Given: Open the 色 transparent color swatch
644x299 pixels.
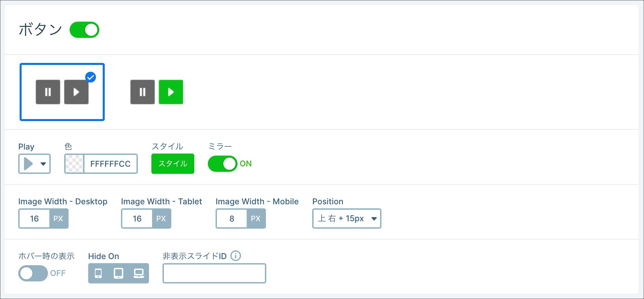Looking at the screenshot, I should click(74, 164).
